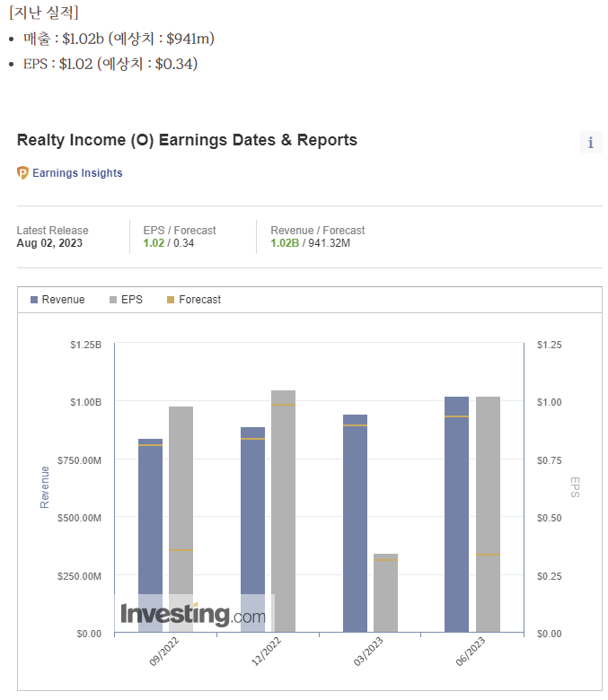Click the green 1.02 EPS value
The width and height of the screenshot is (608, 700).
click(x=154, y=243)
